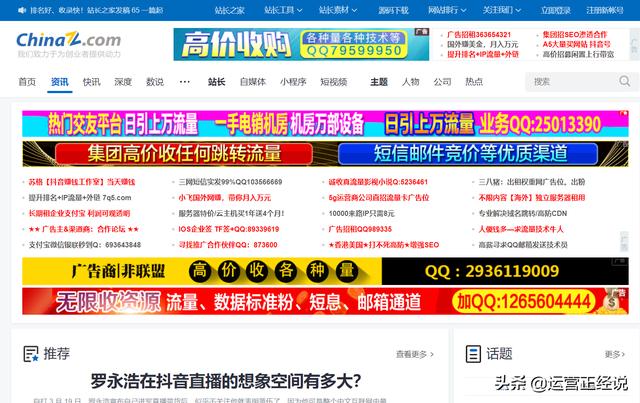Click the magnifier search icon
The width and height of the screenshot is (640, 403).
point(624,81)
